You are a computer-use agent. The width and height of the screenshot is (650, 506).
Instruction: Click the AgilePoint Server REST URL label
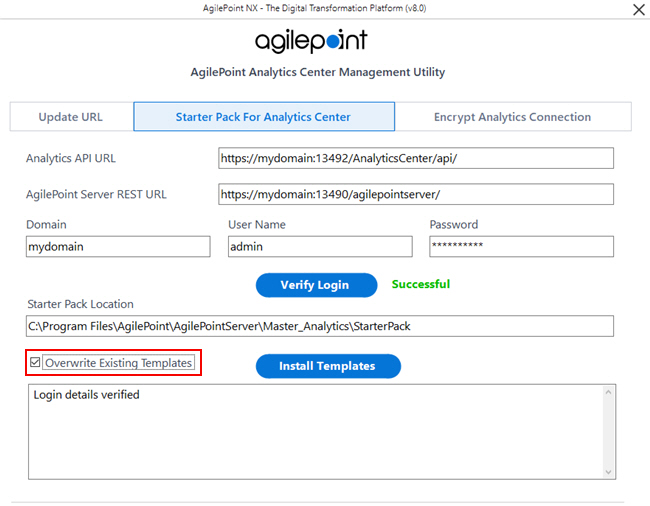(96, 194)
